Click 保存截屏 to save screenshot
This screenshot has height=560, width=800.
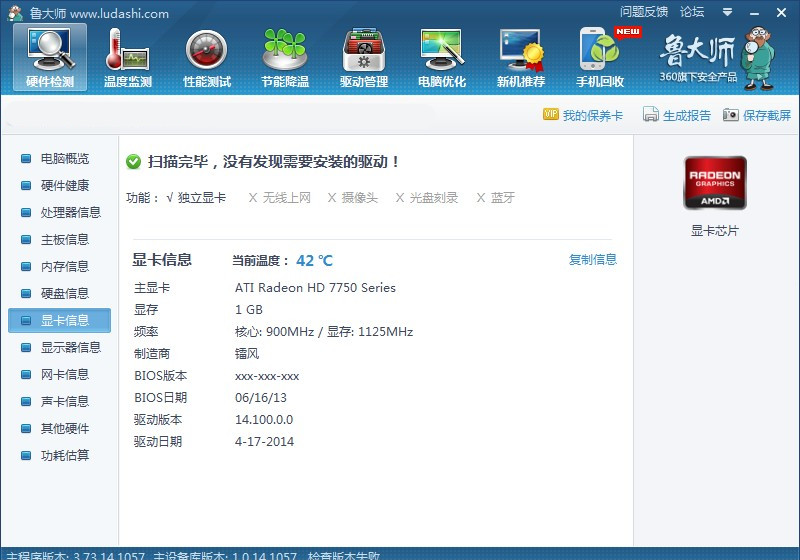757,116
